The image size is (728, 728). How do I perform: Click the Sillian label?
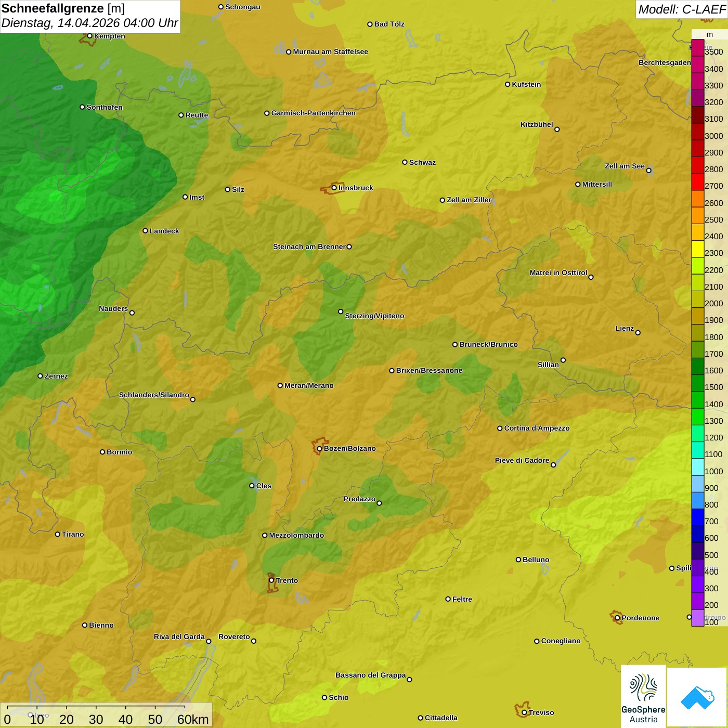pyautogui.click(x=548, y=365)
